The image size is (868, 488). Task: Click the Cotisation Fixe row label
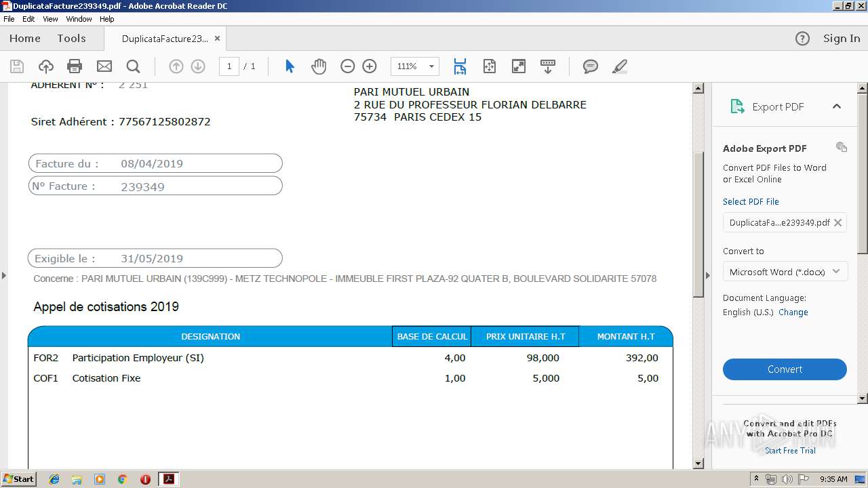[106, 378]
